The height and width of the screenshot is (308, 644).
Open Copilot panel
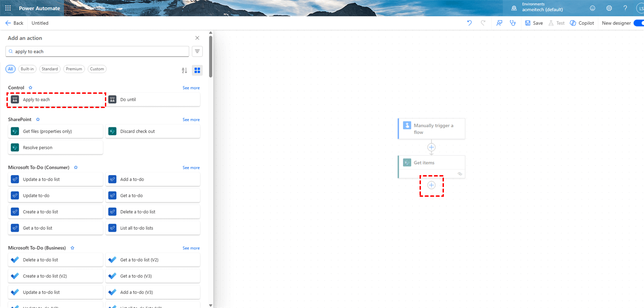tap(582, 23)
